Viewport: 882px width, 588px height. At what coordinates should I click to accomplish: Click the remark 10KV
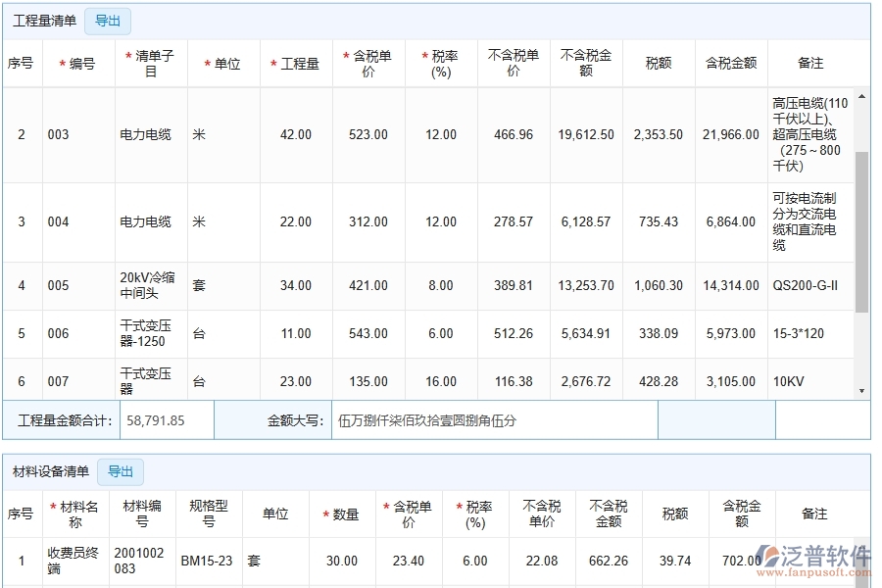pyautogui.click(x=810, y=380)
